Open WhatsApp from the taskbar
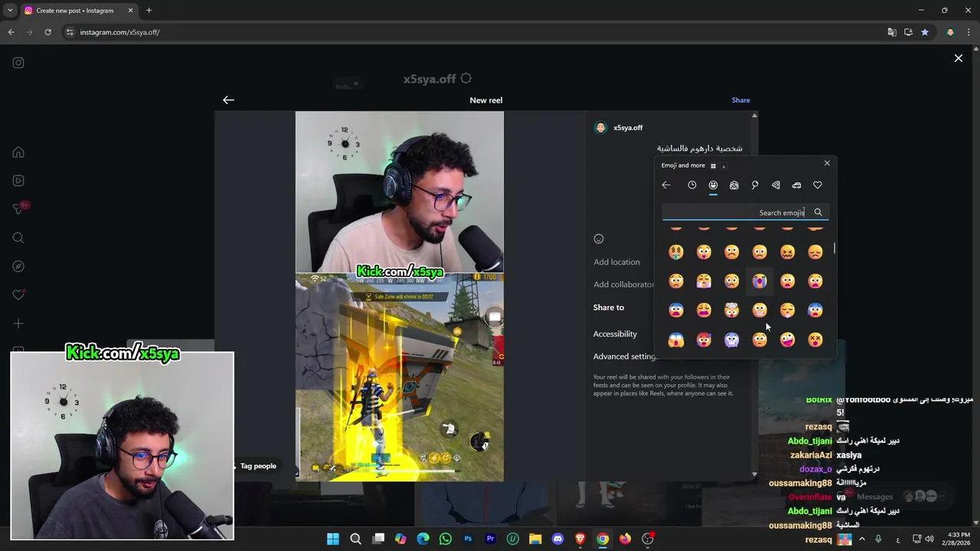The height and width of the screenshot is (551, 980). (x=446, y=539)
